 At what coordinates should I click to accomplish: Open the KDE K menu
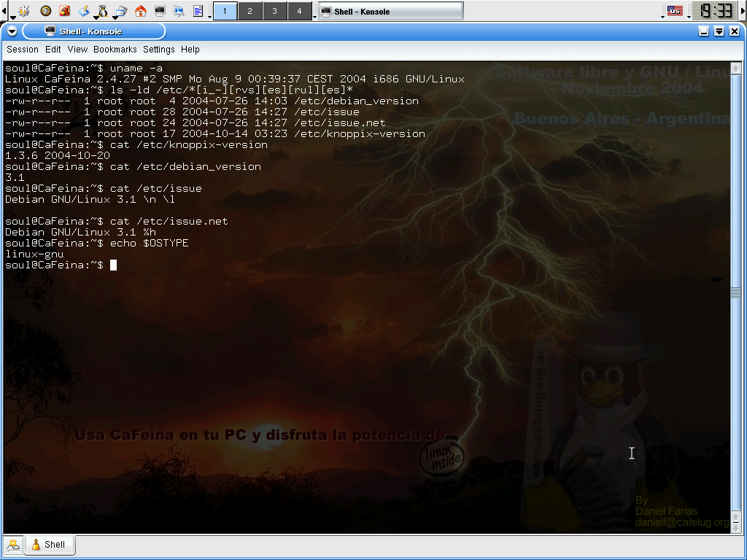click(24, 10)
